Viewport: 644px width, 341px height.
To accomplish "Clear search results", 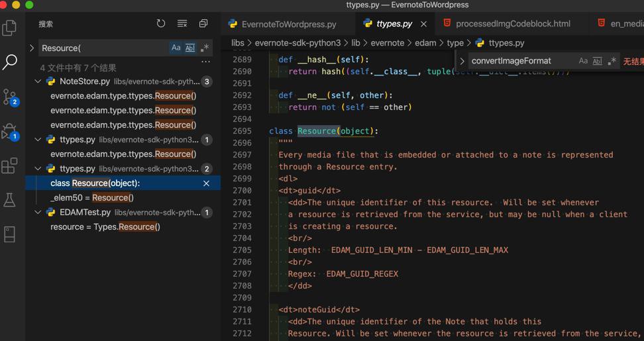I will pyautogui.click(x=182, y=23).
